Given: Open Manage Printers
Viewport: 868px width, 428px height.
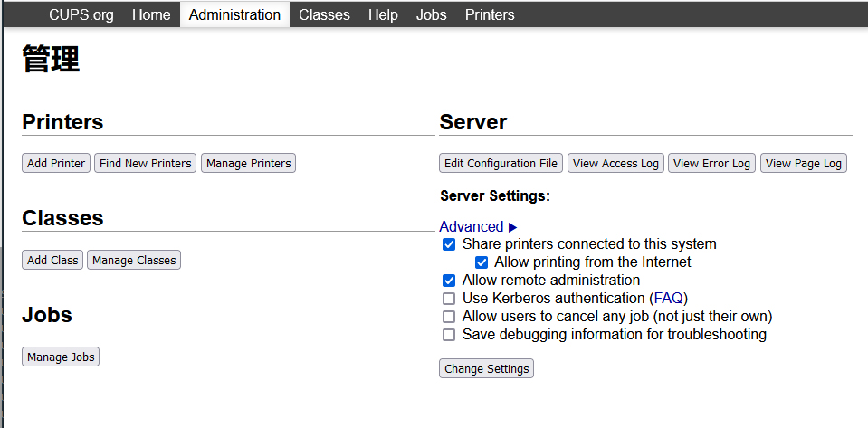Looking at the screenshot, I should coord(248,164).
